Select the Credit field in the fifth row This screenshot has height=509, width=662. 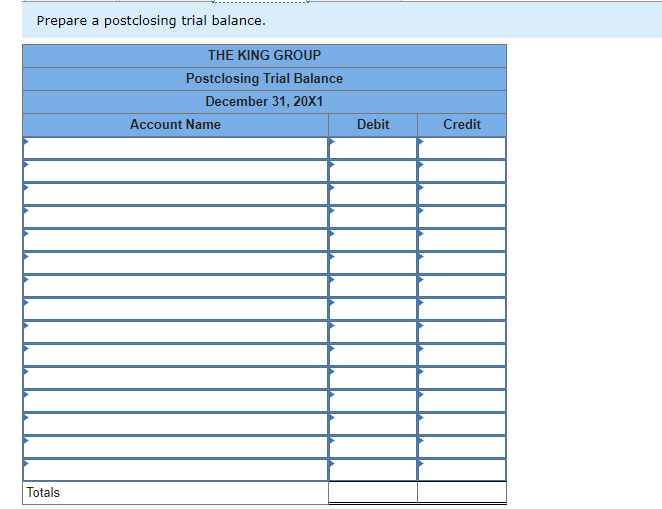pyautogui.click(x=462, y=240)
